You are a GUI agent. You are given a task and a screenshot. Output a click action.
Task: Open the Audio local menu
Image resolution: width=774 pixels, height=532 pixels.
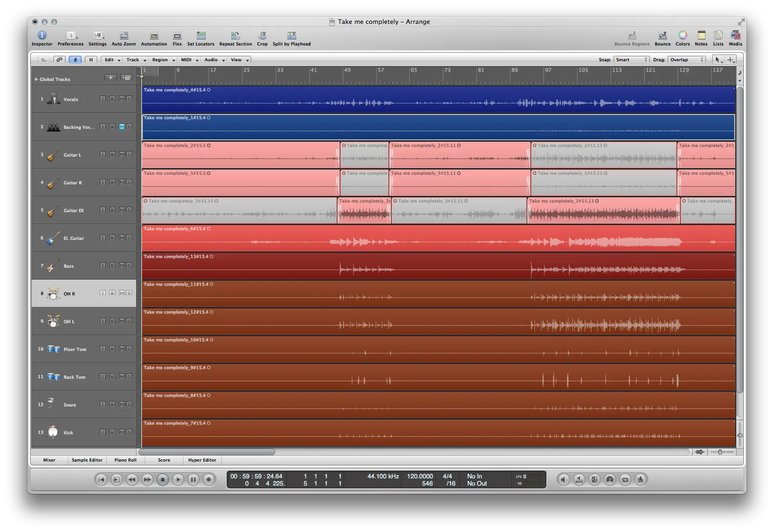pos(214,60)
